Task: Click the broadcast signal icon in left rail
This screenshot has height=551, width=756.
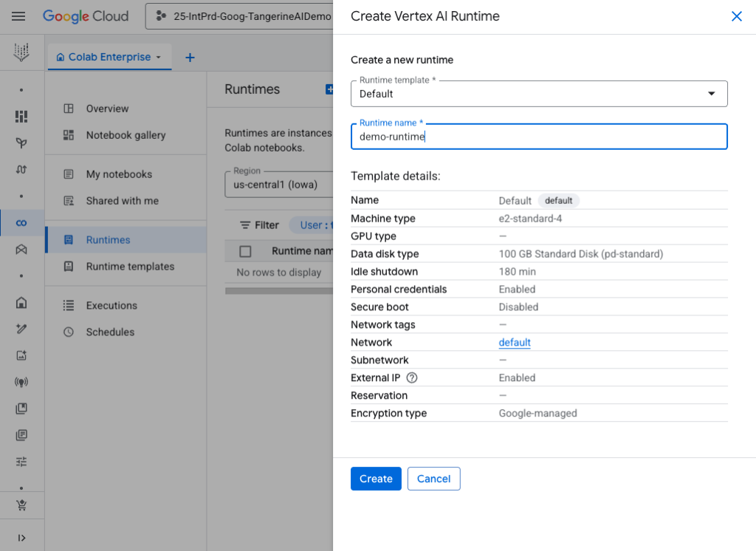Action: [x=21, y=382]
